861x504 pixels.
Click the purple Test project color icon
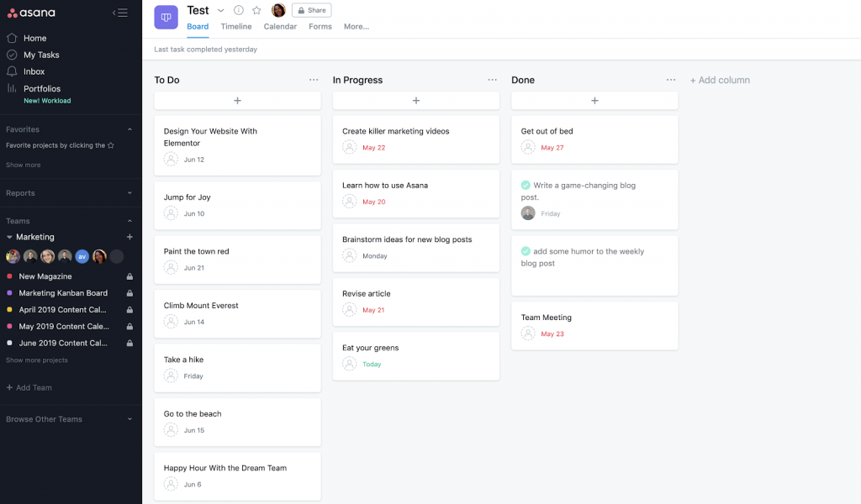click(x=166, y=17)
